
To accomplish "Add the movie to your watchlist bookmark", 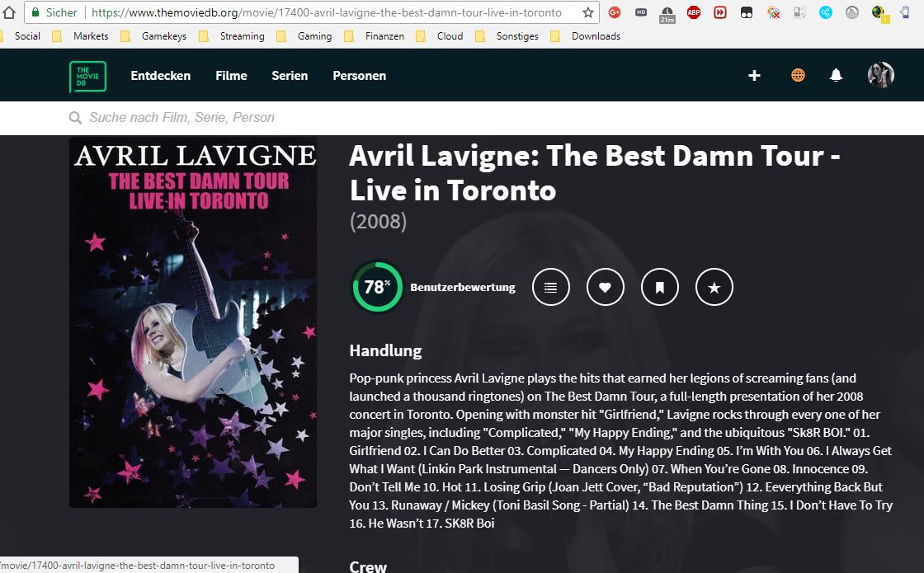I will pos(660,288).
